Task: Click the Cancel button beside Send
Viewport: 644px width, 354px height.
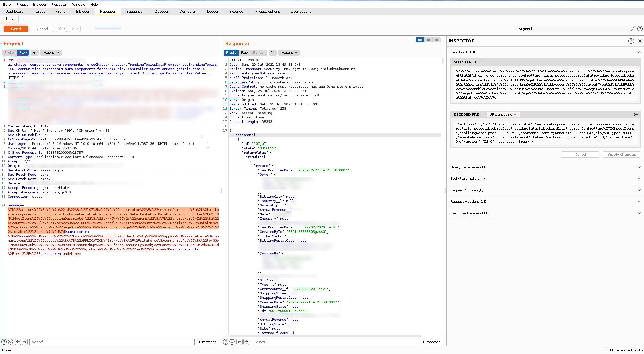Action: pyautogui.click(x=42, y=29)
